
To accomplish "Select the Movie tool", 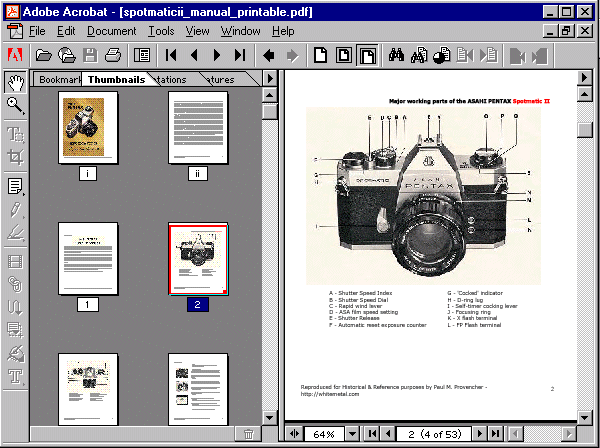I will [x=16, y=262].
